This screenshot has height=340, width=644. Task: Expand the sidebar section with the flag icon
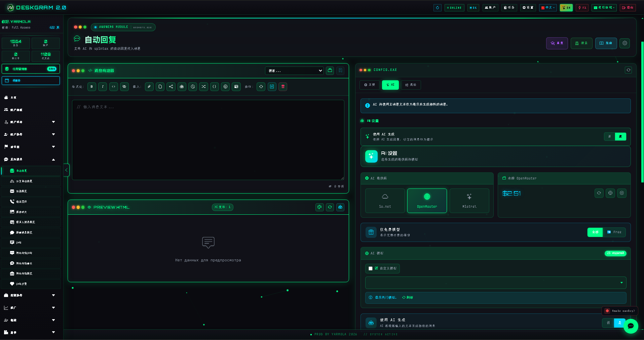pos(30,147)
